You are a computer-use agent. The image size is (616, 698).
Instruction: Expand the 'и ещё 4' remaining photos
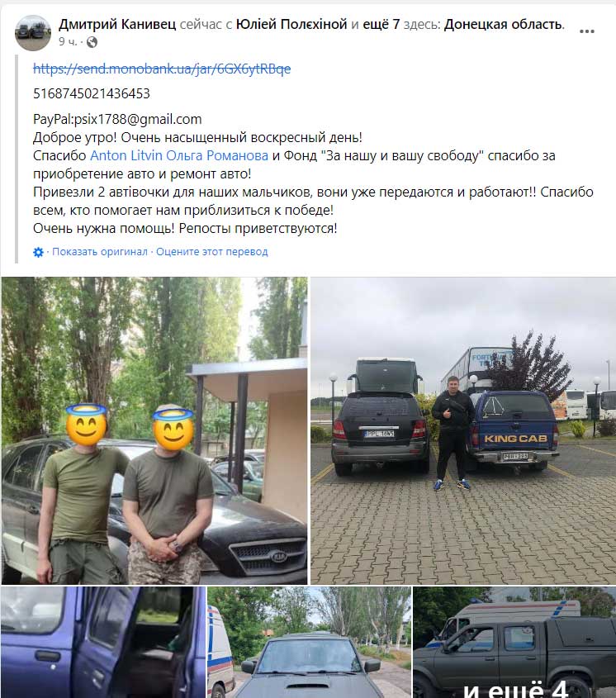[514, 643]
